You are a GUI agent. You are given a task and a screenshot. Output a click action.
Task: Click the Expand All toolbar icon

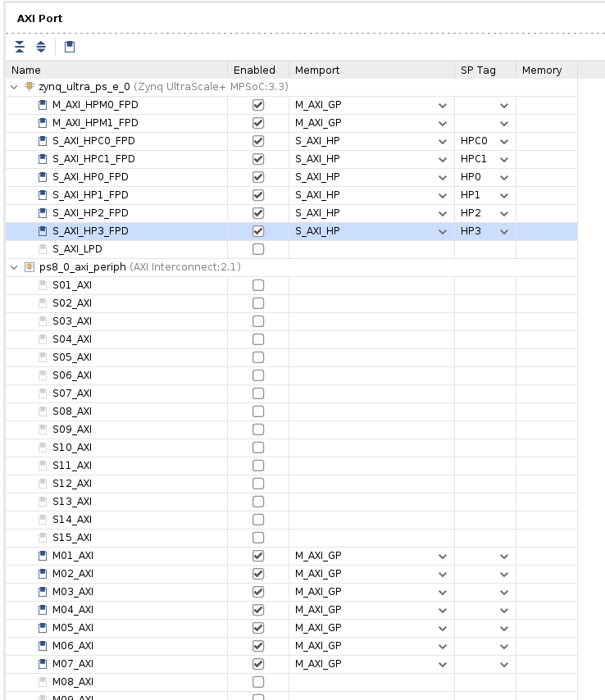[41, 47]
